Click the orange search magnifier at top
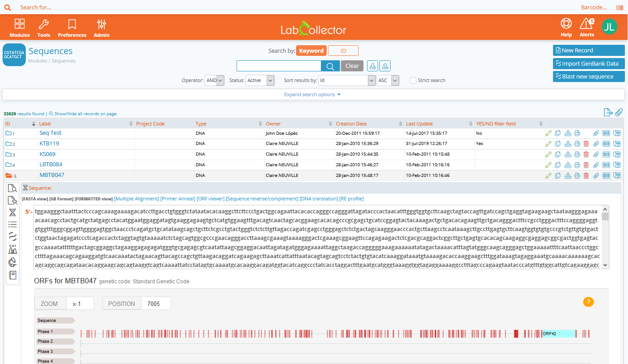The image size is (628, 364). [x=8, y=8]
